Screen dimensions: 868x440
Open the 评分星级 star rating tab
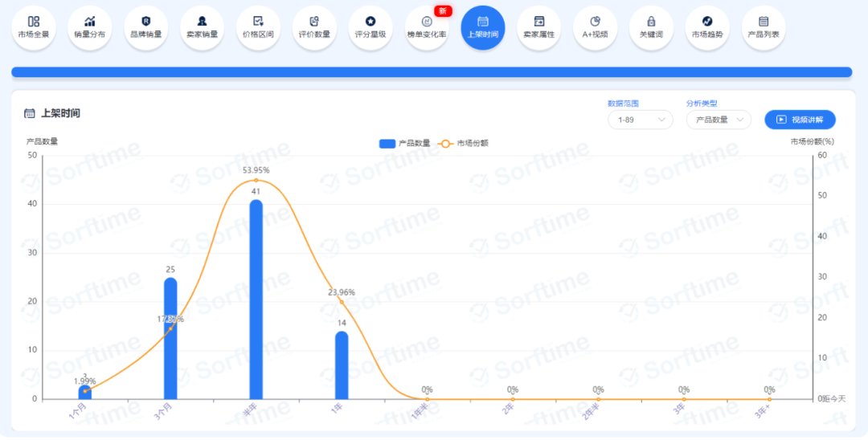coord(371,28)
